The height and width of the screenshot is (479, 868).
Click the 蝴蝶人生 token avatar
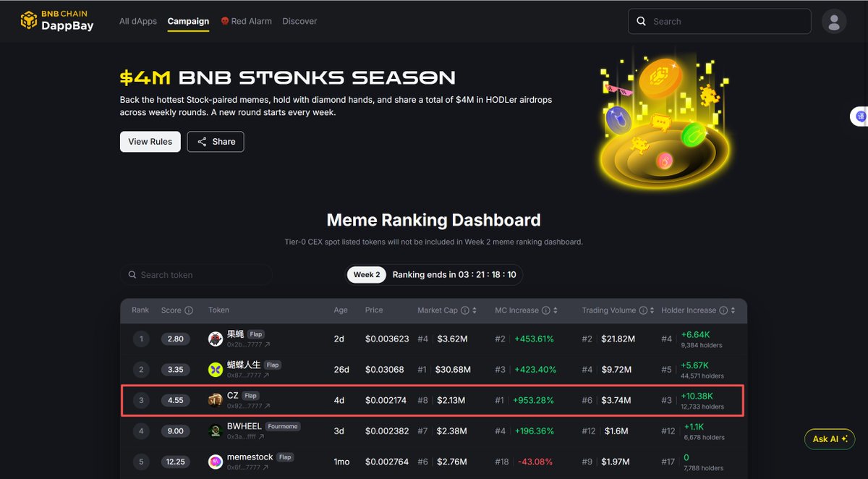216,370
